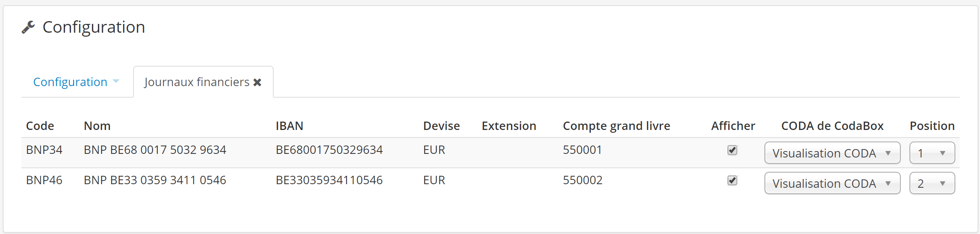This screenshot has width=980, height=234.
Task: Select IBAN BE33035934110546 cell
Action: coord(329,180)
